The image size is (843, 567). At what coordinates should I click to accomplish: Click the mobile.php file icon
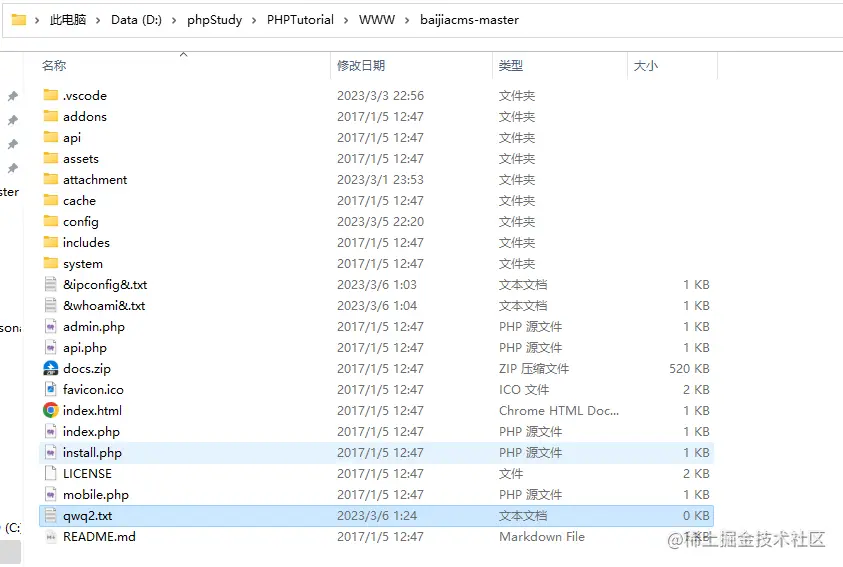point(51,494)
